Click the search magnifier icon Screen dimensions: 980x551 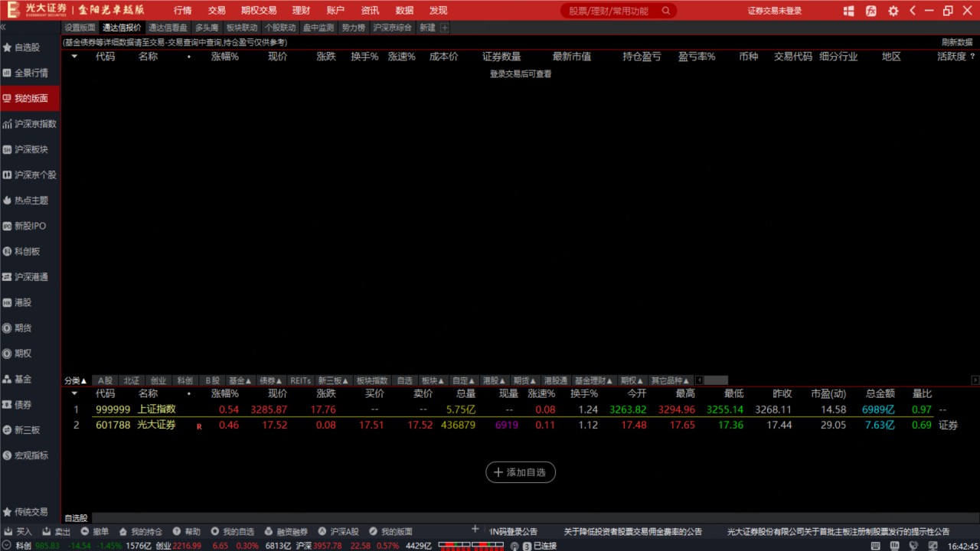(x=666, y=11)
